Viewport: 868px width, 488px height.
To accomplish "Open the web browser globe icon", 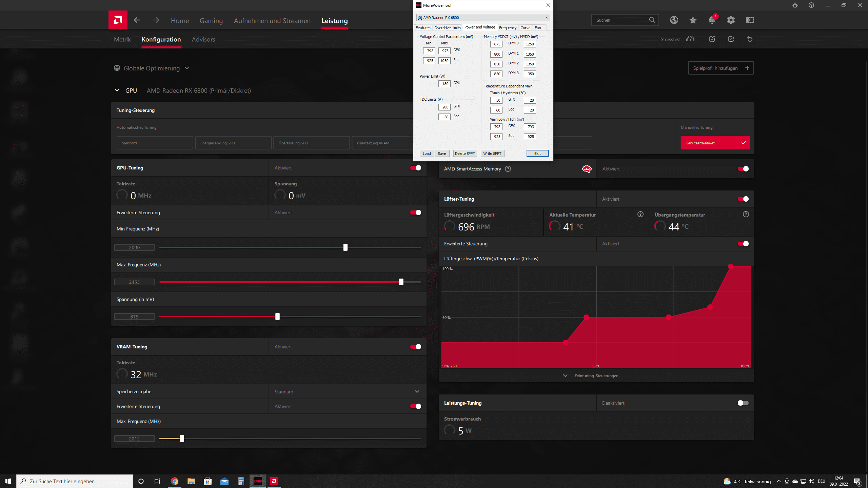I will pos(674,20).
